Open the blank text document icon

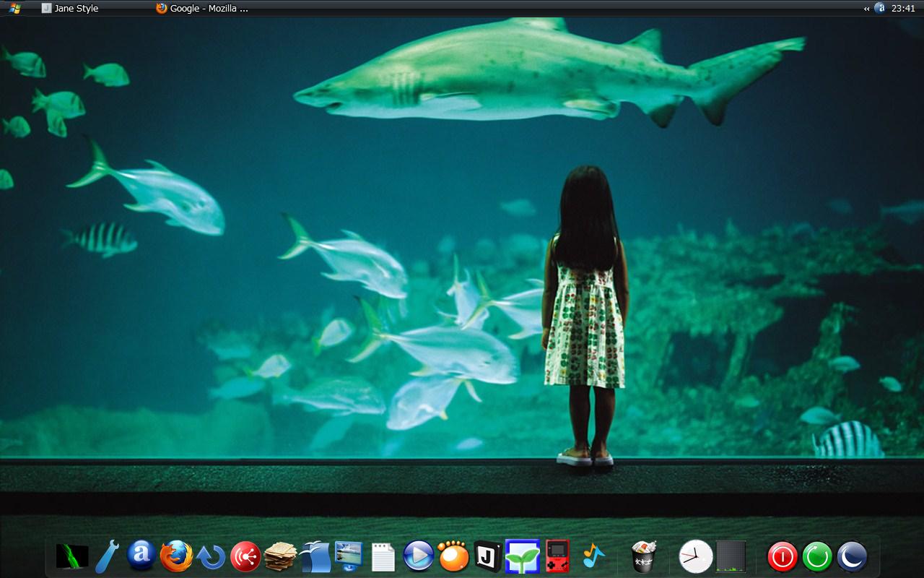pos(383,557)
